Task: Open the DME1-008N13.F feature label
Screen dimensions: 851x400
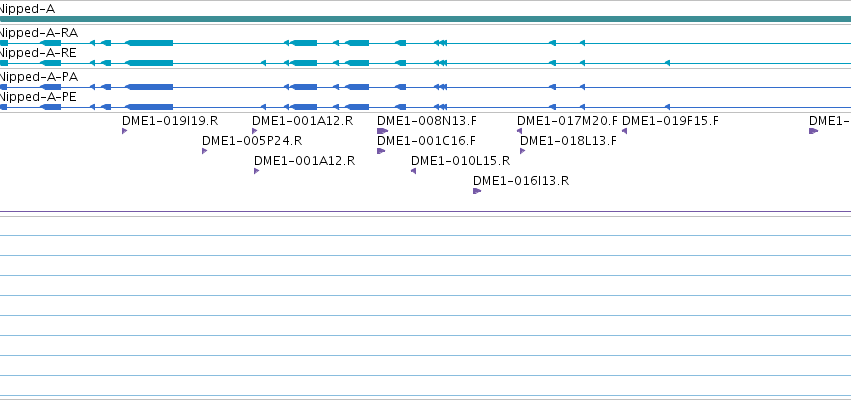Action: [x=427, y=121]
